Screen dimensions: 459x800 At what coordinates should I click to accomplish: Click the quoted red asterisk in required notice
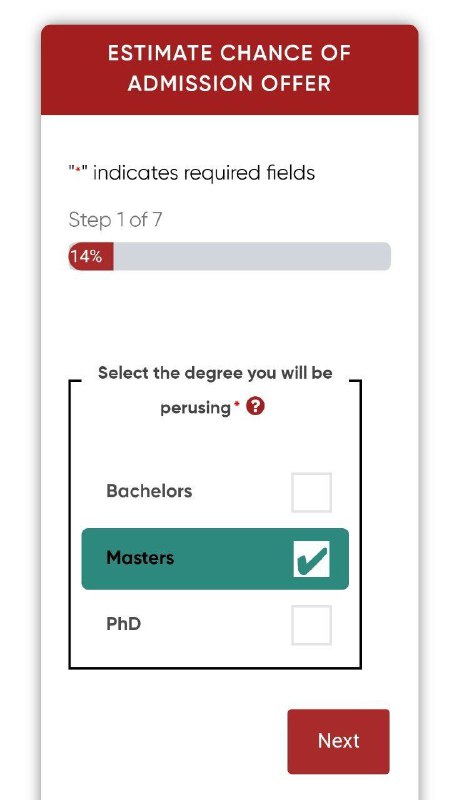pyautogui.click(x=78, y=173)
